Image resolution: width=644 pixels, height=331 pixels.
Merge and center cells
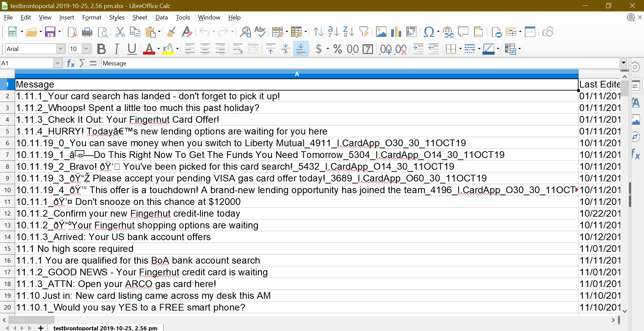pos(253,49)
